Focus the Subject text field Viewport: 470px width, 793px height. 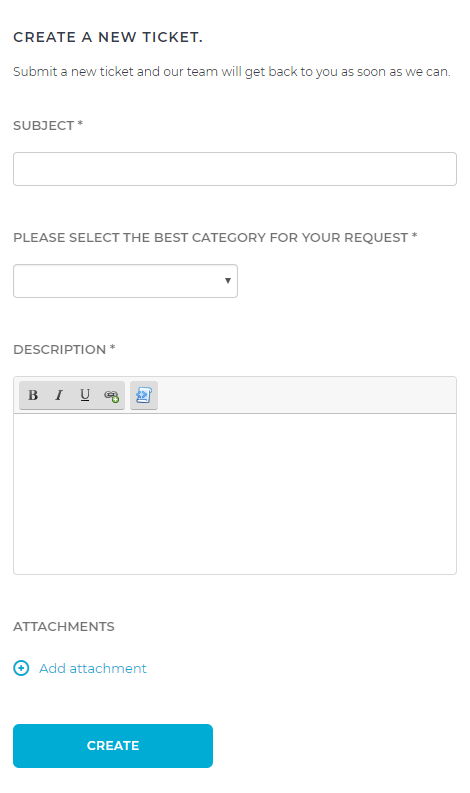tap(235, 169)
